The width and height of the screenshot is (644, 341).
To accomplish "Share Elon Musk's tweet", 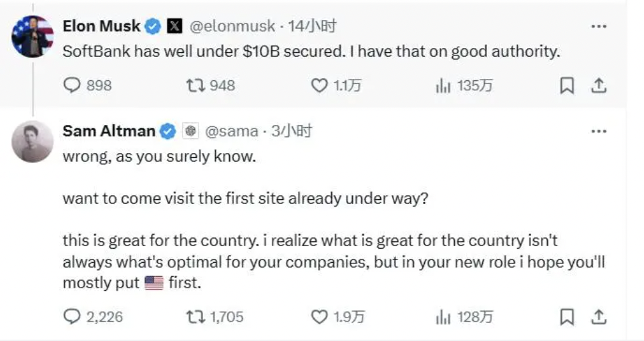I will point(599,86).
